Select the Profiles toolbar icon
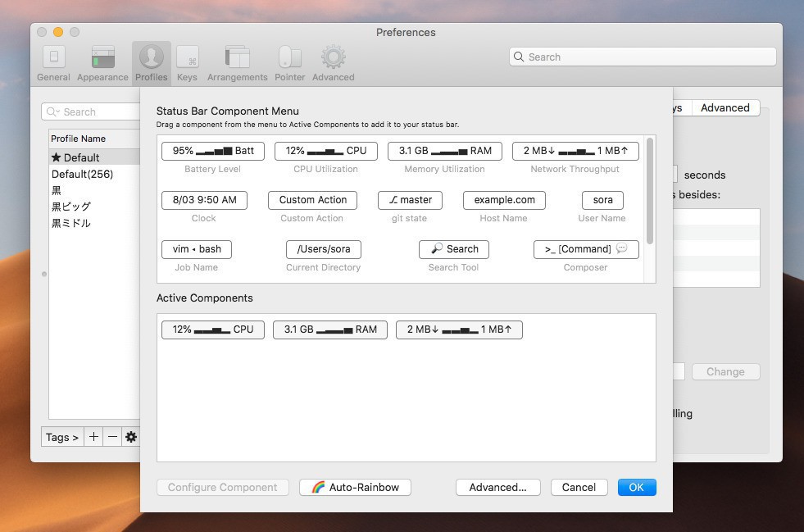Viewport: 804px width, 532px height. 152,63
